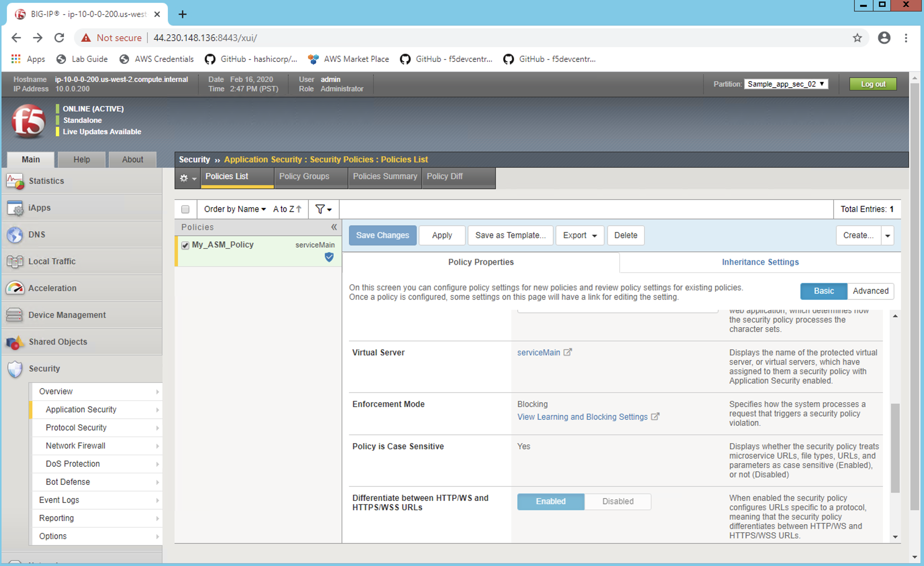Reload the browser page

point(59,38)
